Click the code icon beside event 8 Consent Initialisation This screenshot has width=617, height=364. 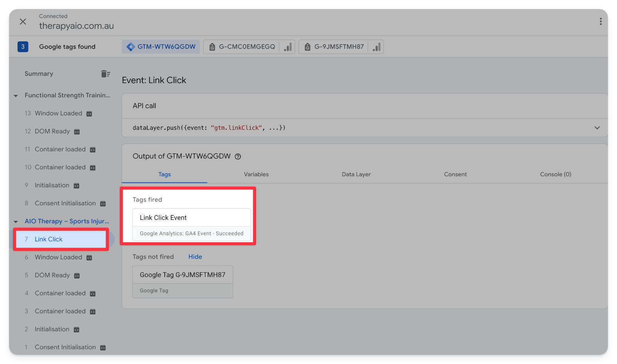tap(103, 204)
